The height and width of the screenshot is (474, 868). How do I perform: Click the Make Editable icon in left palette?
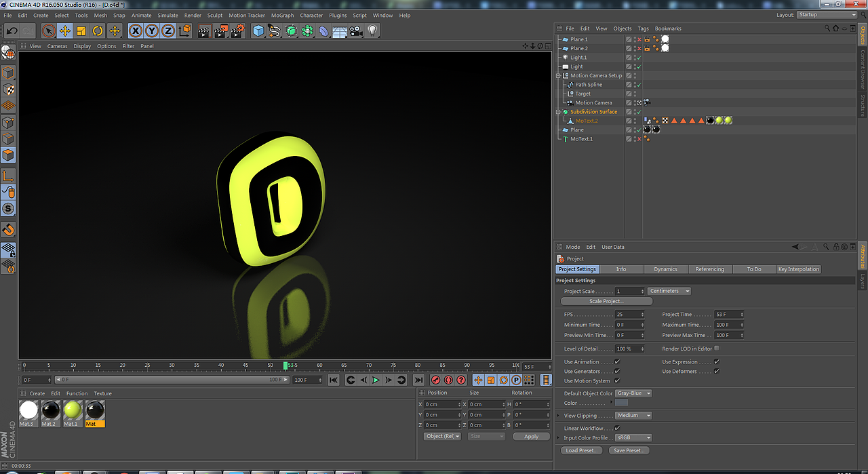pyautogui.click(x=8, y=53)
